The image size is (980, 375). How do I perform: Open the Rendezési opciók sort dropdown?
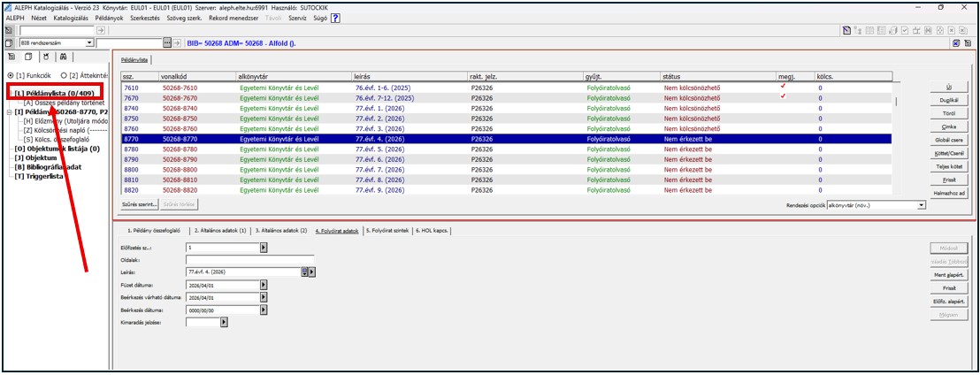coord(922,204)
